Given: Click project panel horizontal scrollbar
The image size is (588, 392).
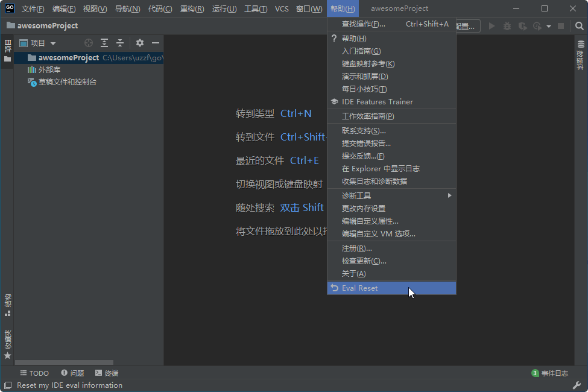Looking at the screenshot, I should (64, 362).
